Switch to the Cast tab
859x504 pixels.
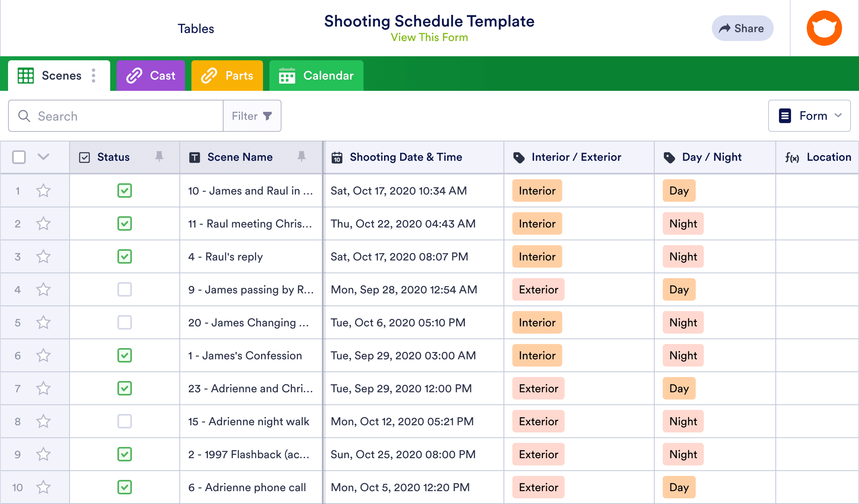click(151, 76)
